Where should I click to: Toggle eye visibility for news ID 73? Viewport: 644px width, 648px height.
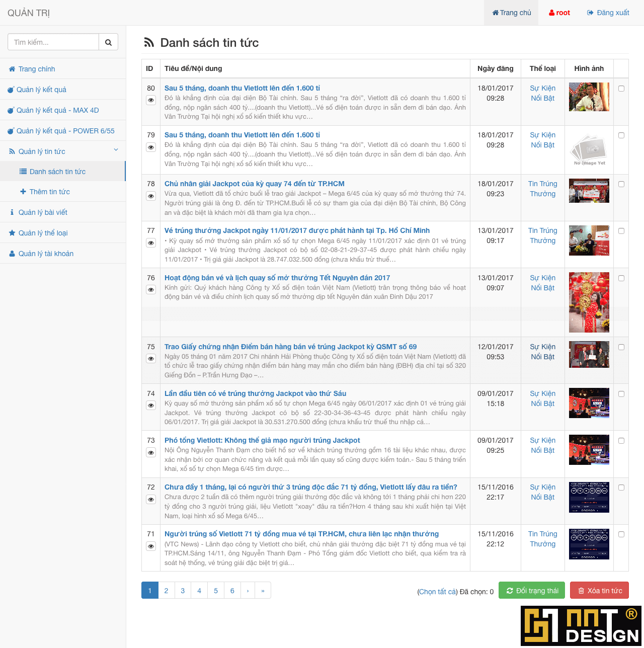coord(151,452)
